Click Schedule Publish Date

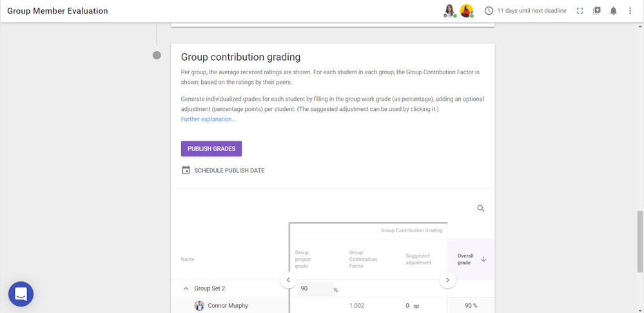[229, 170]
